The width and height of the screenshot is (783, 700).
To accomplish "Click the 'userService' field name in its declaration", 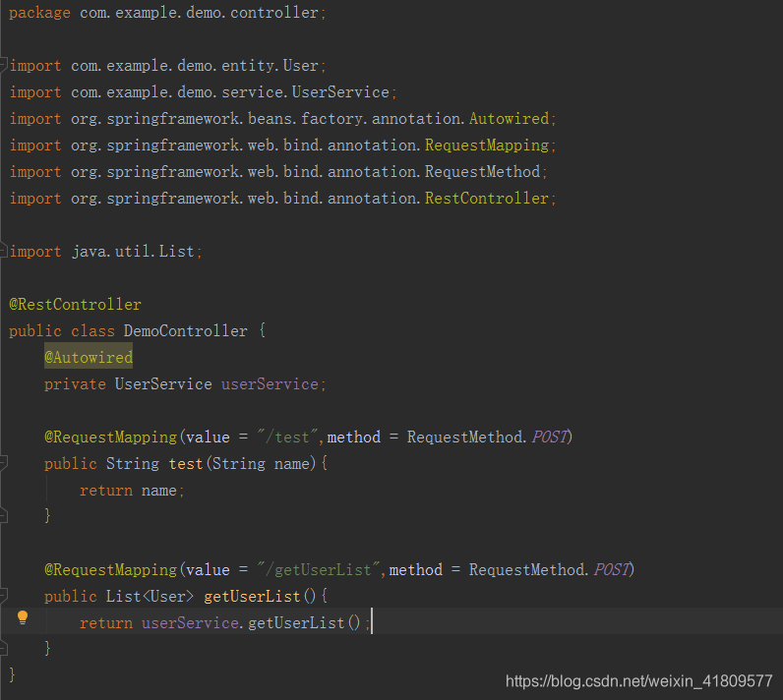I will point(270,383).
